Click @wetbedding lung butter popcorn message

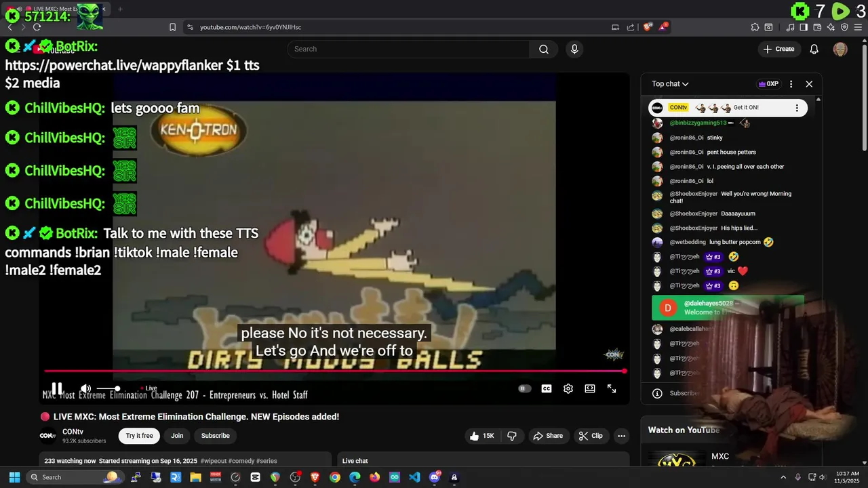click(x=712, y=242)
